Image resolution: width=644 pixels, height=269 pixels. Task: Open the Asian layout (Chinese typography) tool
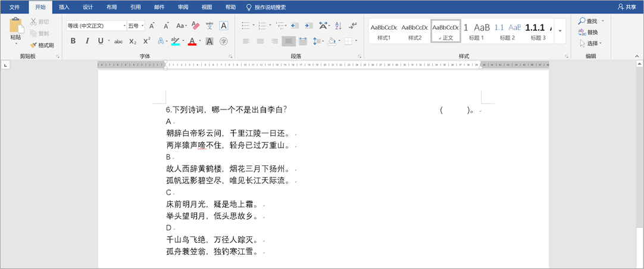pos(323,26)
